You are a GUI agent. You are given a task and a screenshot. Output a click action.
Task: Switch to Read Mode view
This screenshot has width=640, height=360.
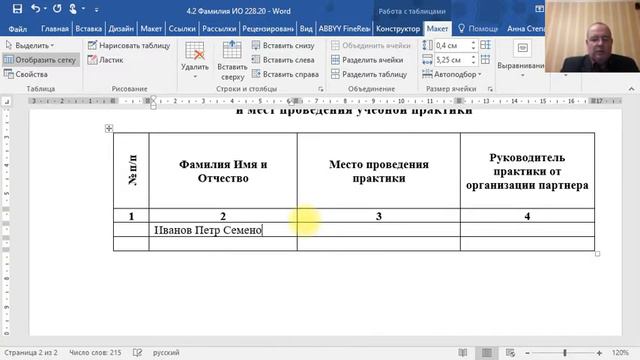click(x=463, y=353)
